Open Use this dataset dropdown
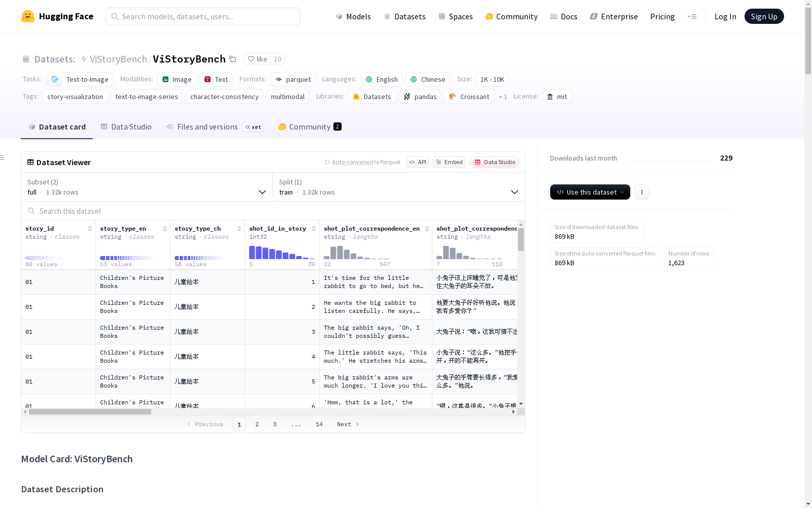Viewport: 812px width, 508px height. 590,192
